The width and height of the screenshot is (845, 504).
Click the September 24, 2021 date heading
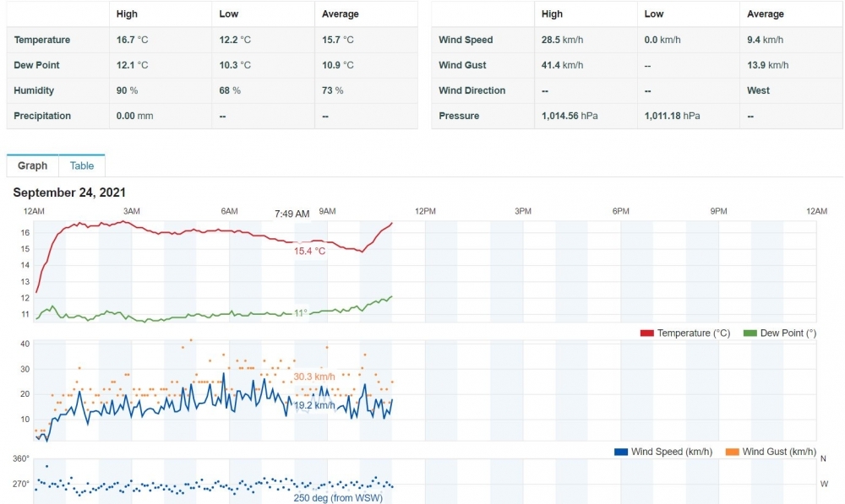(69, 193)
